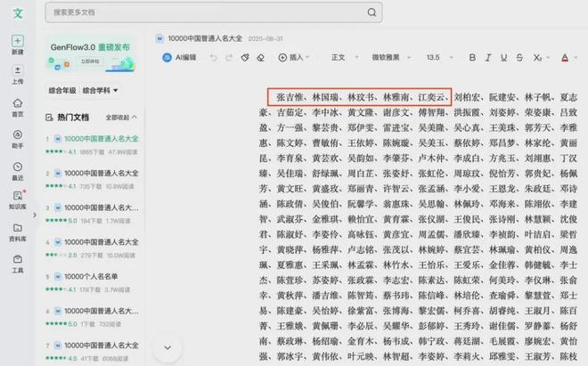Viewport: 588px width, 366px height.
Task: Click the redo arrow
Action: click(x=228, y=58)
